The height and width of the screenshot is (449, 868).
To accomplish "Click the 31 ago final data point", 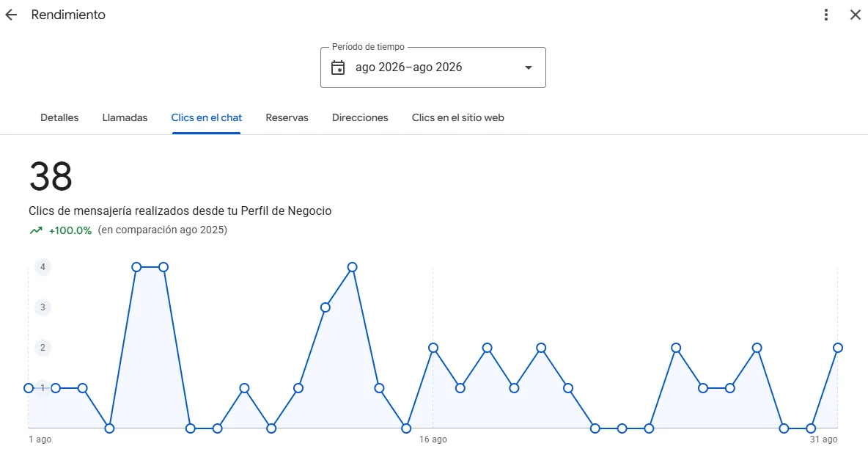I will click(837, 348).
